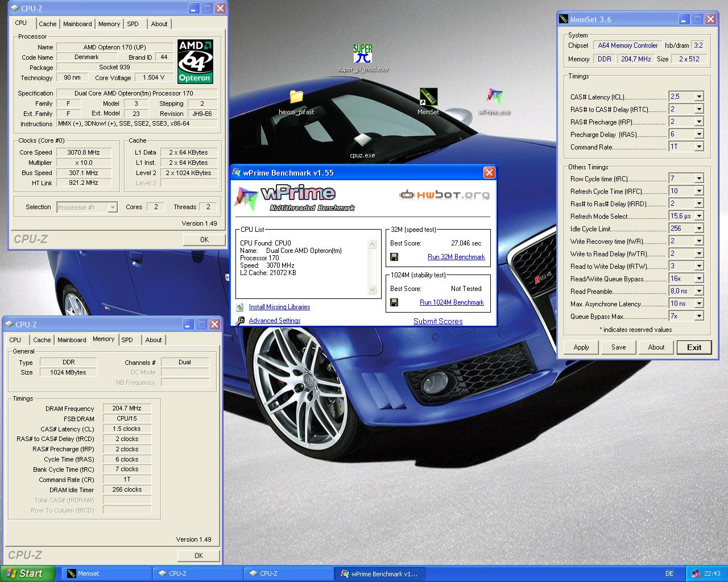The width and height of the screenshot is (728, 582).
Task: Switch to About tab in top CPU-Z
Action: [159, 24]
